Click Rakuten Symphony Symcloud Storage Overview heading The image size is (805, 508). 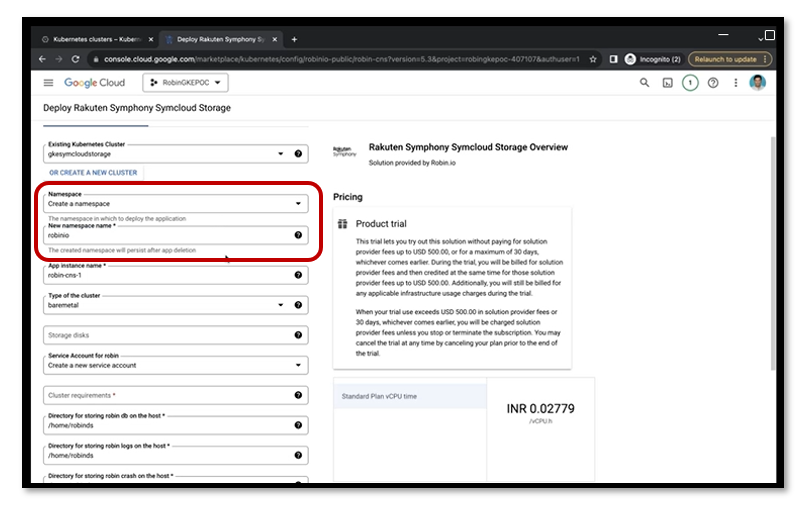click(x=468, y=147)
